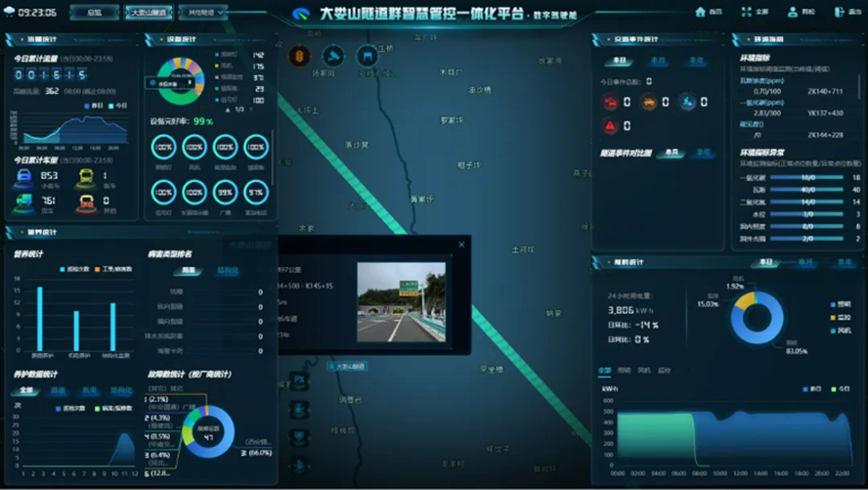868x490 pixels.
Task: Toggle the device legend entry with count 23
Action: coord(239,89)
